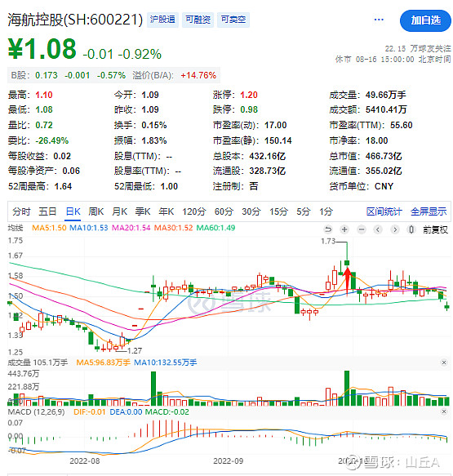Click the tallest green volume bar
Screen dimensions: 453x476
tap(347, 389)
